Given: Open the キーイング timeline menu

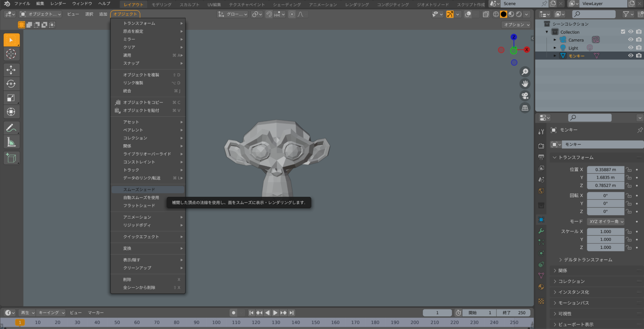Looking at the screenshot, I should [x=51, y=313].
